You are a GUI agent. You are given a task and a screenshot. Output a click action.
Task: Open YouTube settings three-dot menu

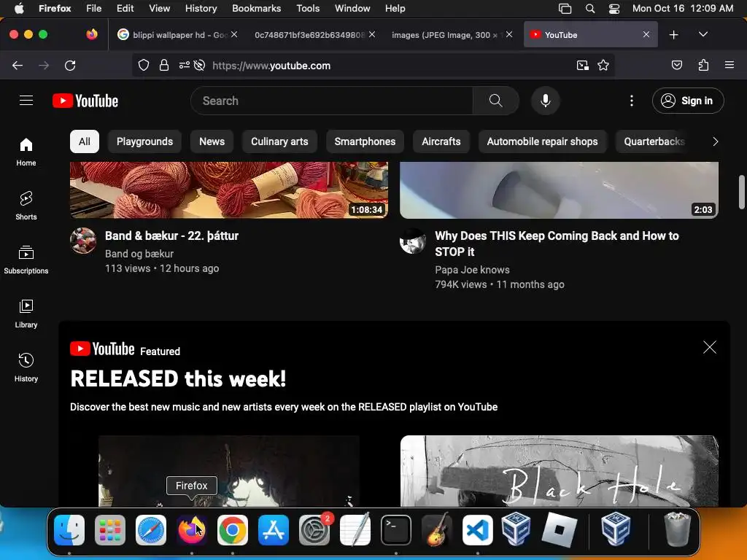click(631, 101)
